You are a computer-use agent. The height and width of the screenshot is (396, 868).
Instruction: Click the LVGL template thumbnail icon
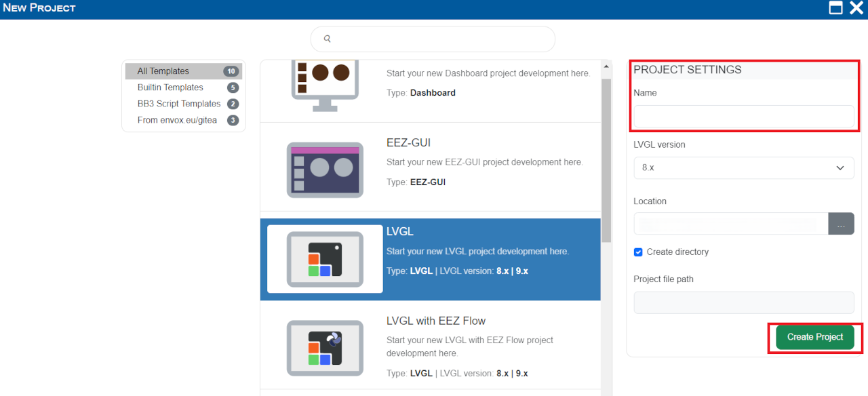point(325,258)
